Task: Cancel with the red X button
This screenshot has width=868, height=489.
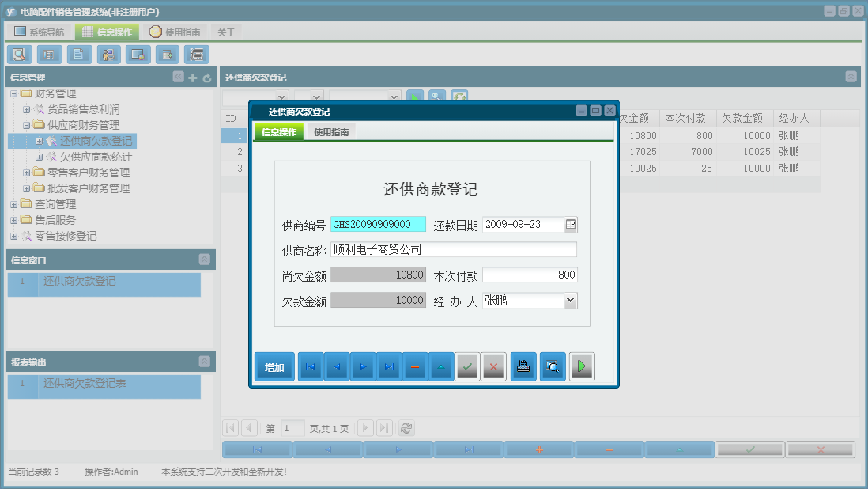Action: pos(493,366)
